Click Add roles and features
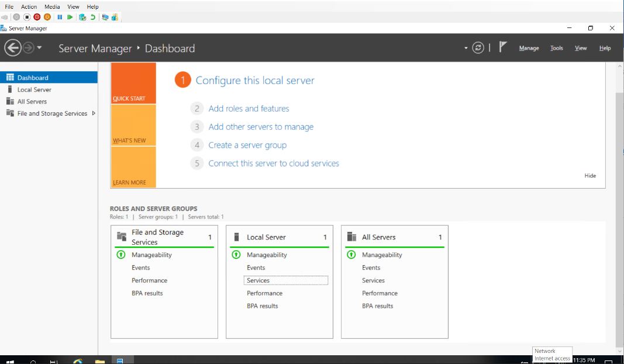Image resolution: width=624 pixels, height=364 pixels. click(249, 109)
